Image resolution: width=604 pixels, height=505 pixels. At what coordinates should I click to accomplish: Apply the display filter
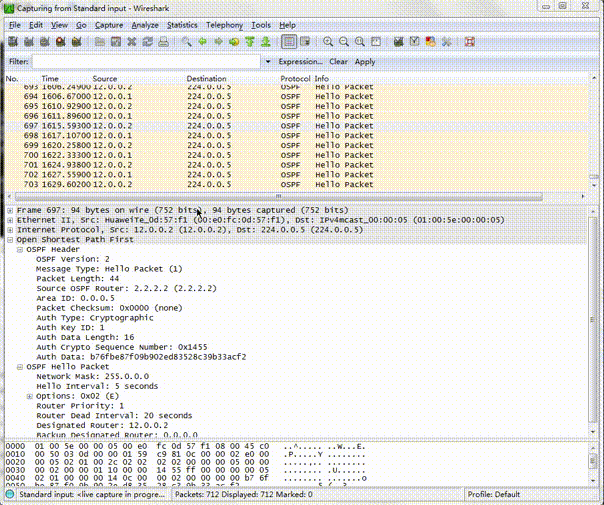[x=365, y=62]
